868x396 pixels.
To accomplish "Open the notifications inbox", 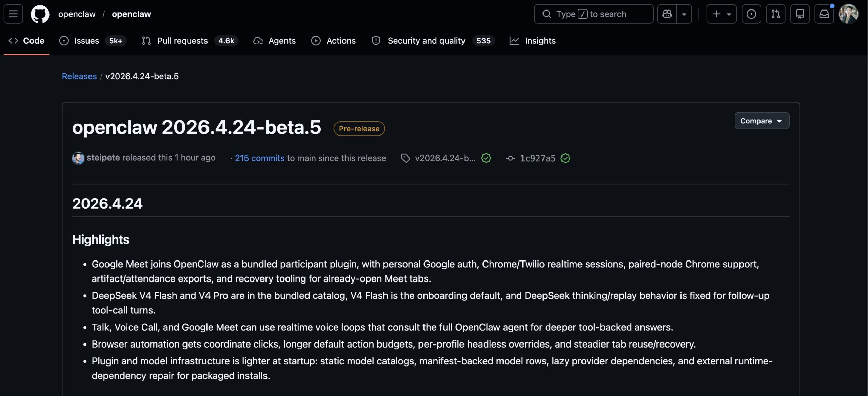I will click(824, 14).
